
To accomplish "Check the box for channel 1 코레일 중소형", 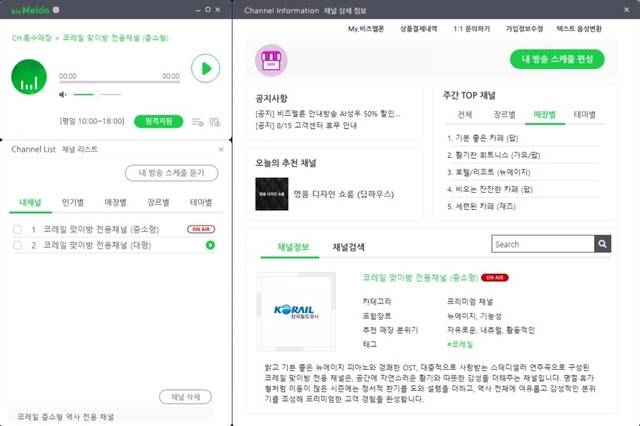I will 18,229.
